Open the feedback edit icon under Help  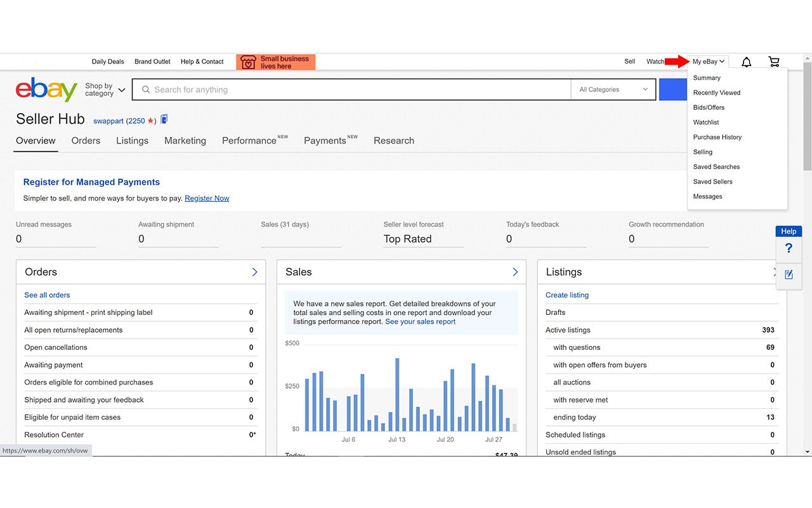(789, 275)
